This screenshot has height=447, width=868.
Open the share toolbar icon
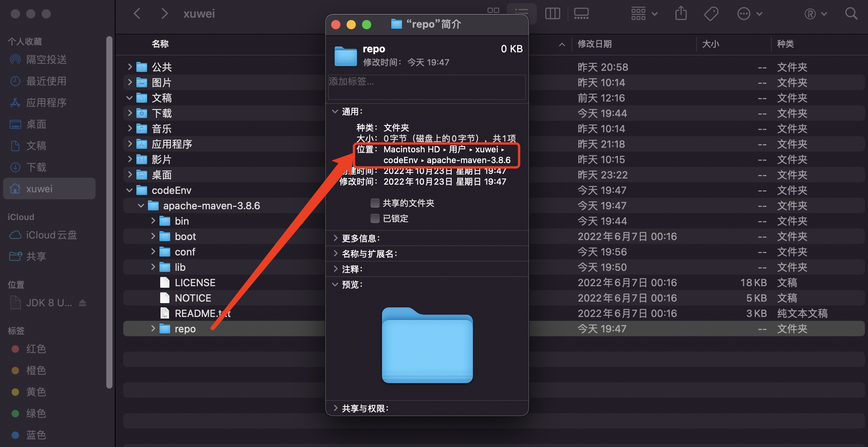681,14
